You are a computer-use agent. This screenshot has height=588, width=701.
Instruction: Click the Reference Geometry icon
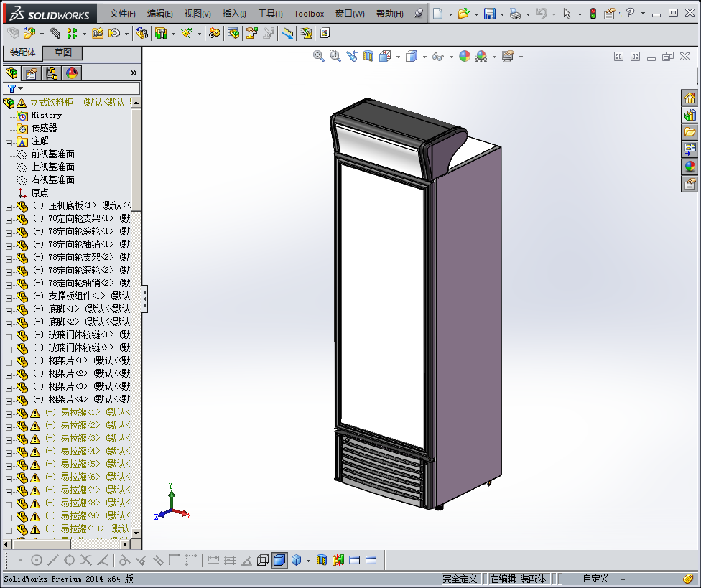point(187,33)
